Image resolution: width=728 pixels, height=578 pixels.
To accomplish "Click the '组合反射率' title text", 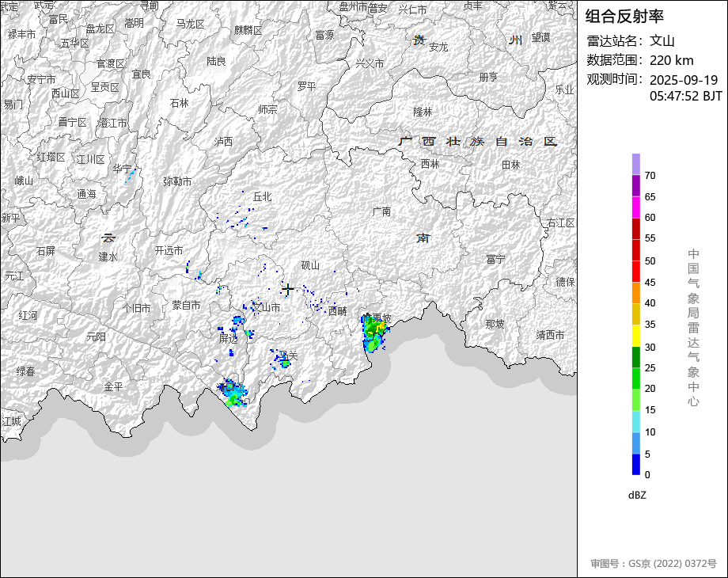I will point(624,17).
